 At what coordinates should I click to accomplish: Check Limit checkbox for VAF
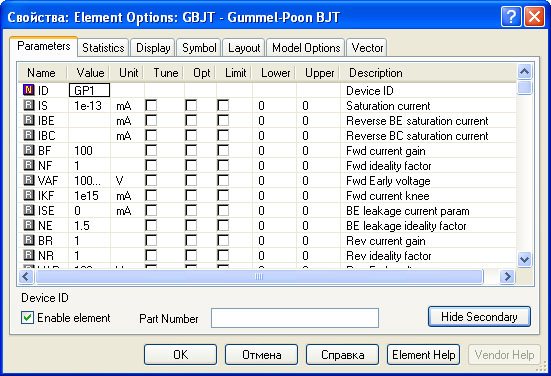click(x=223, y=180)
